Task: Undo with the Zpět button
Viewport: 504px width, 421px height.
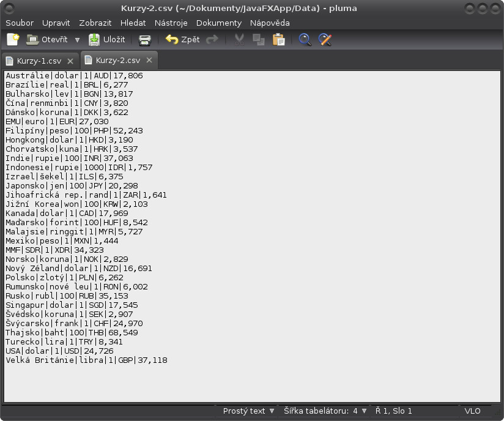Action: tap(182, 40)
